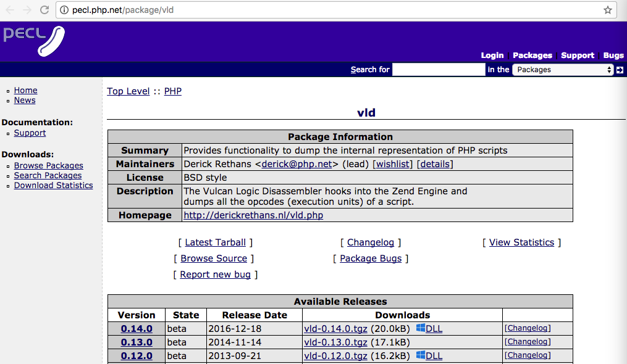Download vld-0.13.0.tgz
The width and height of the screenshot is (627, 364).
(x=335, y=342)
